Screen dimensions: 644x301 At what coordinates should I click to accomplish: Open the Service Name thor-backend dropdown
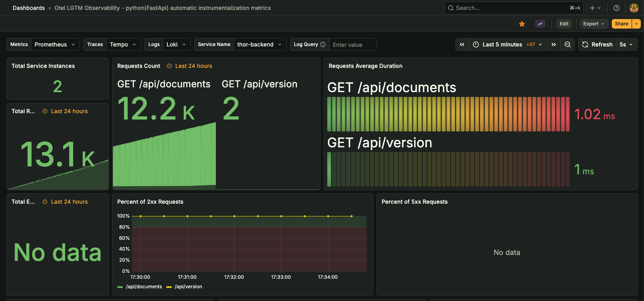(260, 44)
